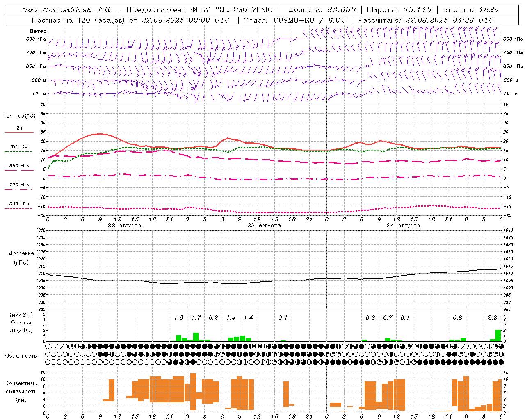
Task: Click the 700 гПа dash-dot legend line
Action: click(x=18, y=189)
